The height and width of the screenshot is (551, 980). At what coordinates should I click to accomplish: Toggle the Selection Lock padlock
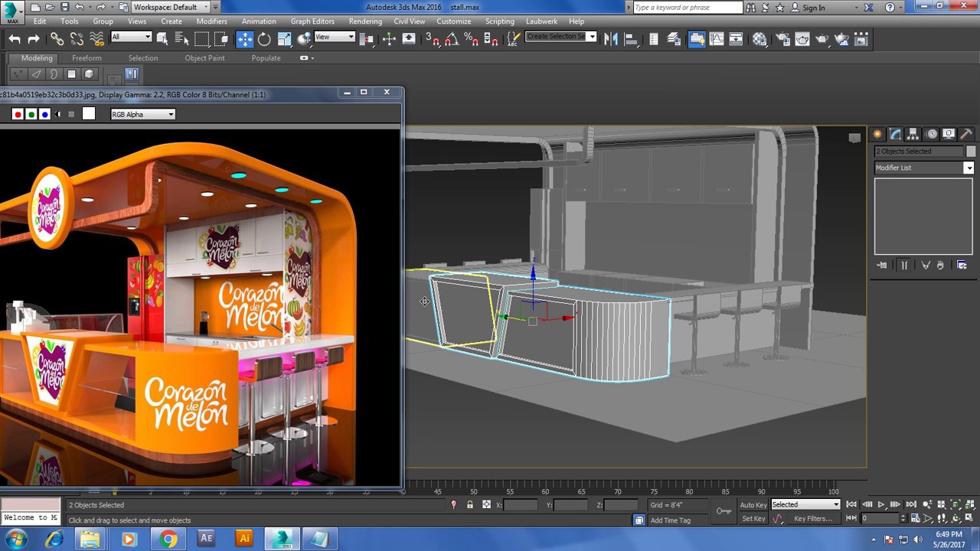point(469,504)
